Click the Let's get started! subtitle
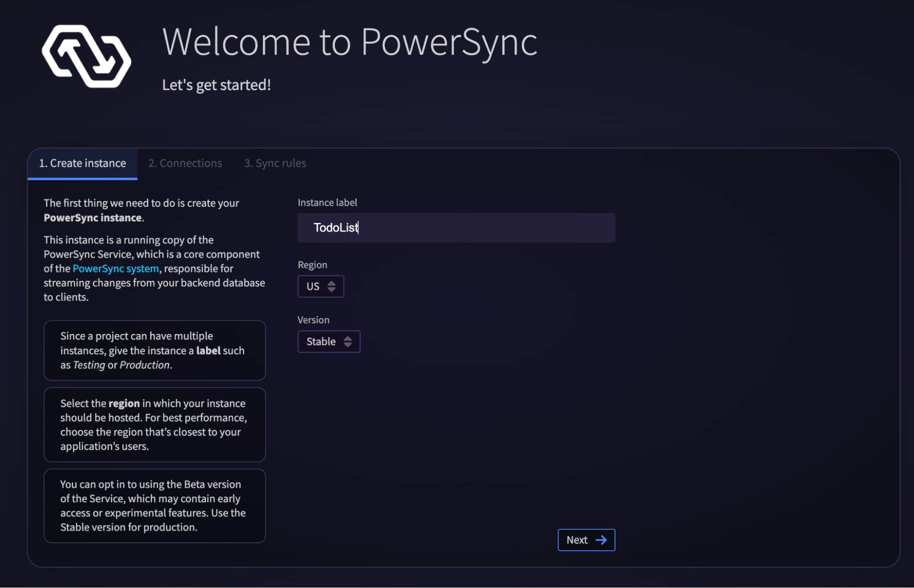The height and width of the screenshot is (588, 914). click(x=217, y=85)
